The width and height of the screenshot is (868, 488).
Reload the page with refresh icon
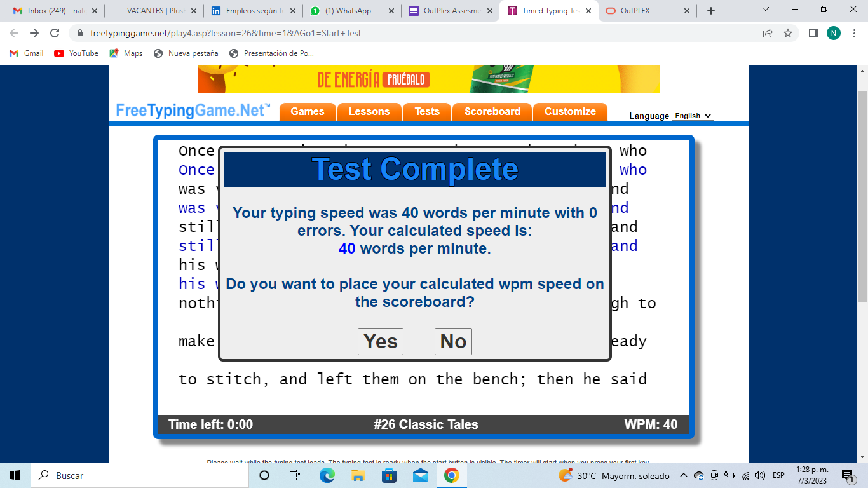click(55, 33)
